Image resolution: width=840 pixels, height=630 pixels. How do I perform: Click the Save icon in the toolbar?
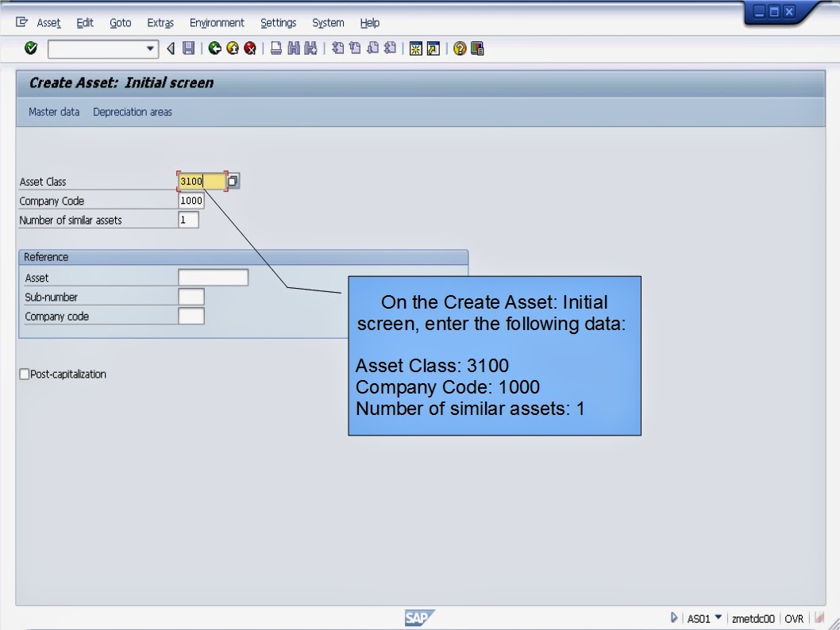coord(188,48)
